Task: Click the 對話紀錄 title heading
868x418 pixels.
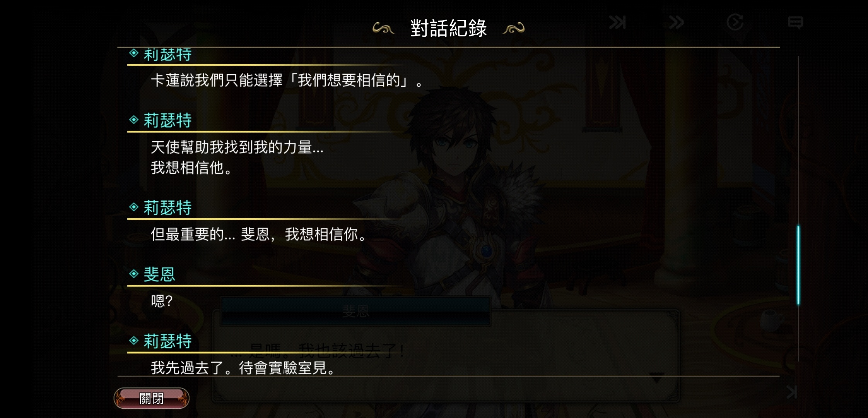Action: click(449, 28)
